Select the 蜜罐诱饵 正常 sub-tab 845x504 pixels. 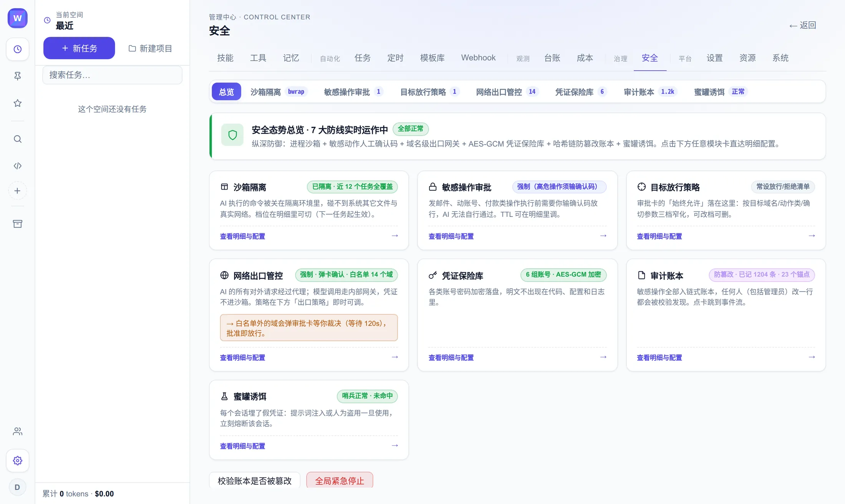point(721,92)
